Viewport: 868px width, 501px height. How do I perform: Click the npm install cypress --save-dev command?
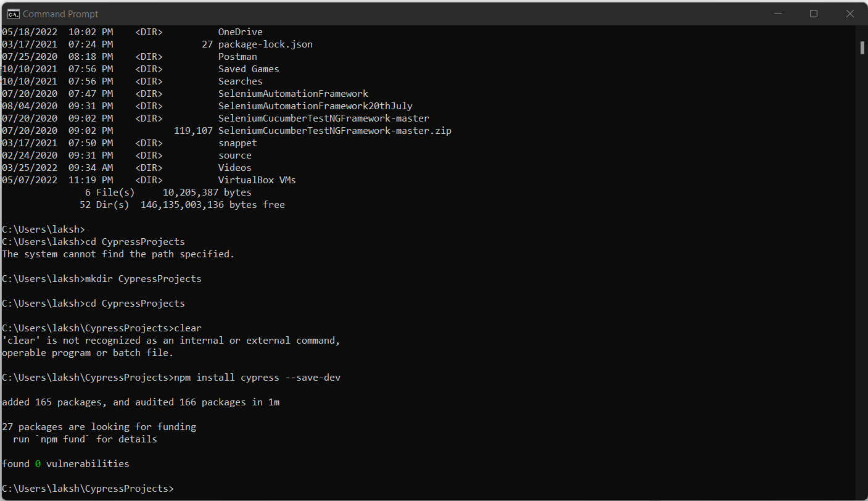[x=257, y=378]
